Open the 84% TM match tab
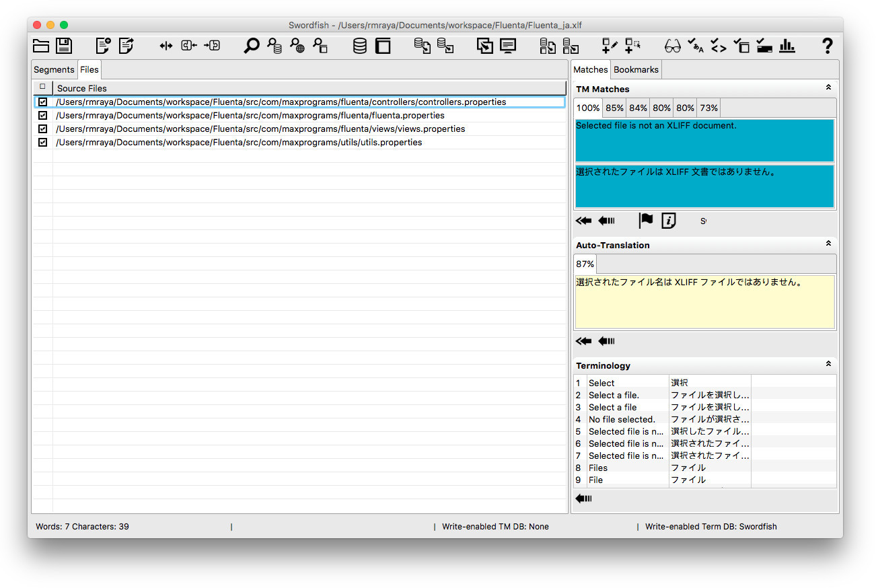The image size is (876, 588). (638, 108)
